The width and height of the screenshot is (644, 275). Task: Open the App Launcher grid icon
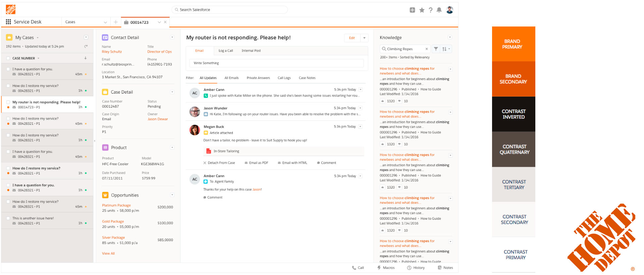click(x=8, y=22)
